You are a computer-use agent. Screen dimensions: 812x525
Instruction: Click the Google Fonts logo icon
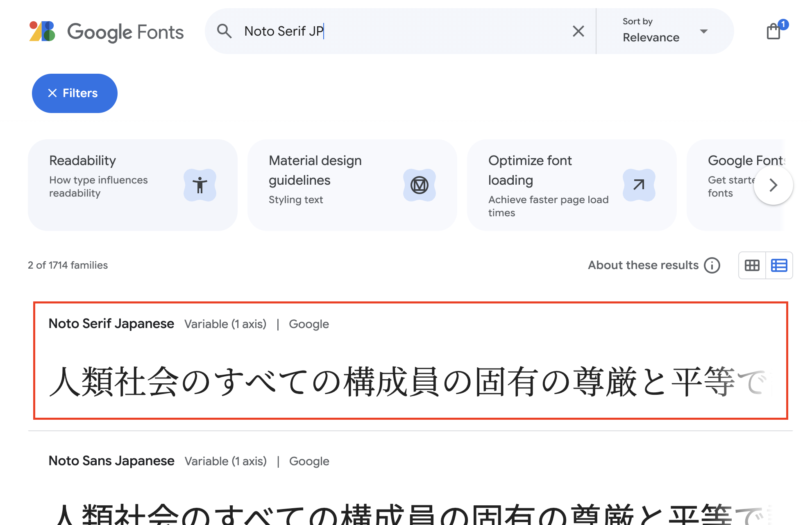42,32
